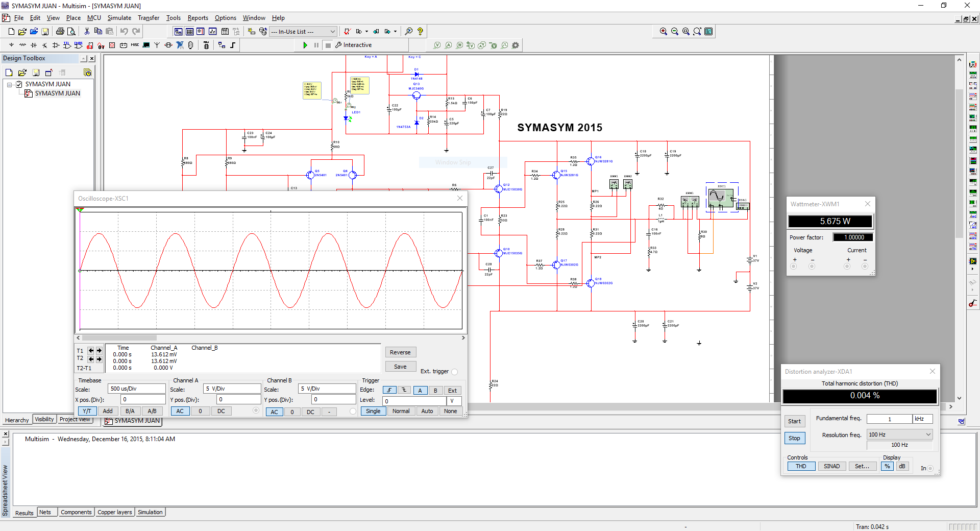The height and width of the screenshot is (531, 980).
Task: Open the Transfer menu
Action: click(149, 18)
